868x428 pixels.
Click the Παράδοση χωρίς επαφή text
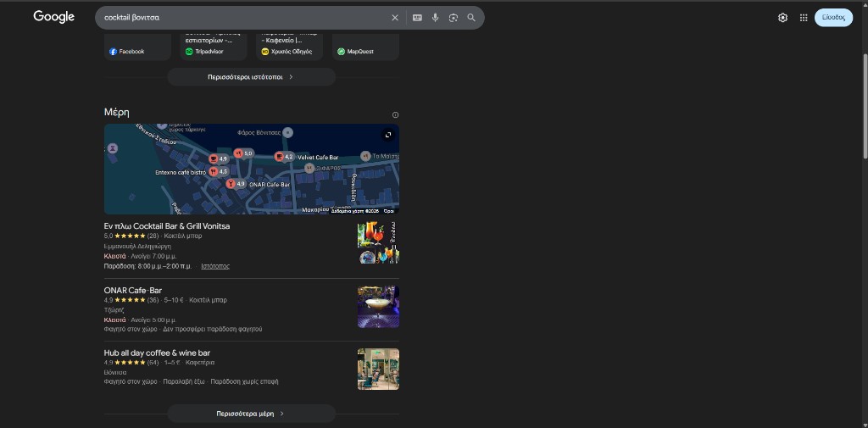(x=244, y=381)
